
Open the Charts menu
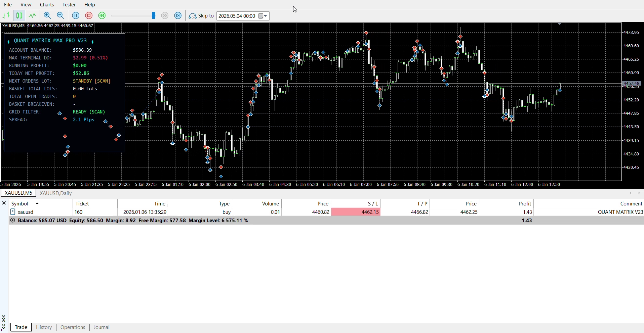click(x=47, y=5)
